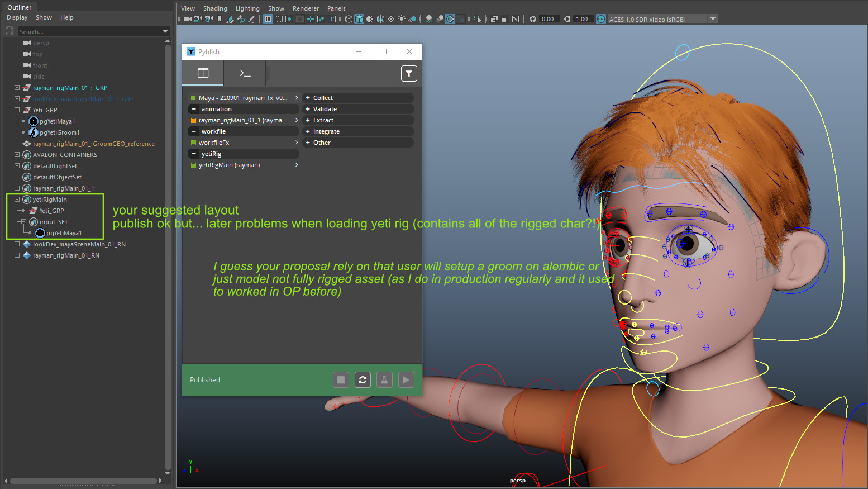The image size is (868, 489).
Task: Toggle viewport shadows icon
Action: click(x=413, y=19)
